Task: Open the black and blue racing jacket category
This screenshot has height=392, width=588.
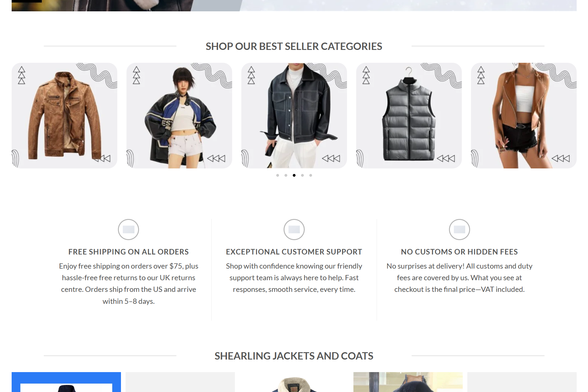Action: click(179, 115)
